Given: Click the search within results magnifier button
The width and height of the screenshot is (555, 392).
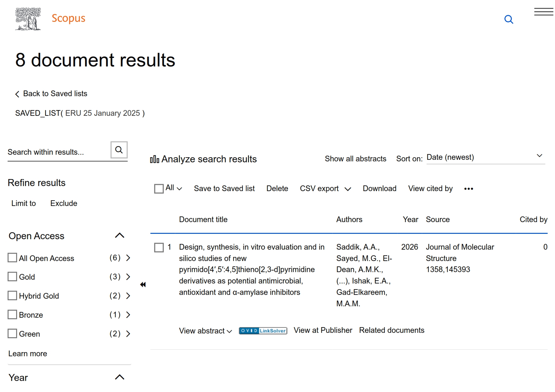Looking at the screenshot, I should [x=119, y=150].
